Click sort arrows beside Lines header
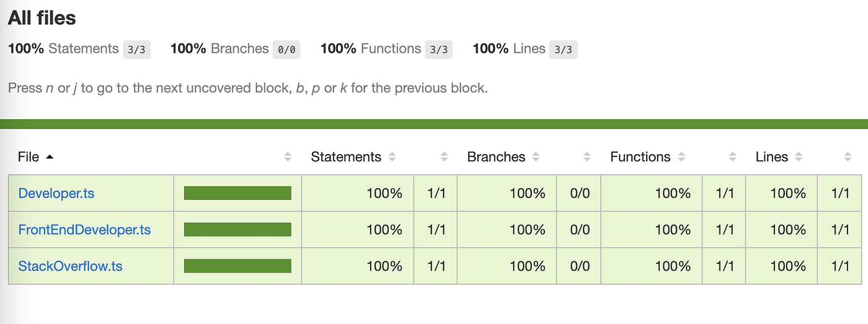The width and height of the screenshot is (868, 324). click(x=799, y=157)
